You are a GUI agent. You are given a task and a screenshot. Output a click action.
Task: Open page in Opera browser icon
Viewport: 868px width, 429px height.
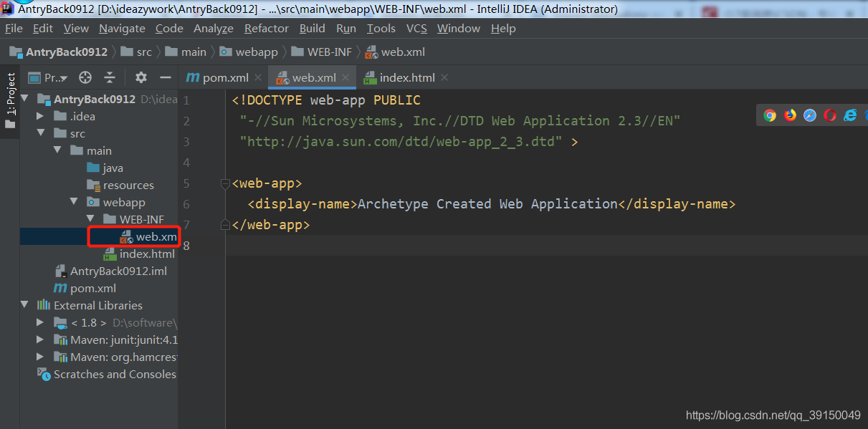click(830, 115)
